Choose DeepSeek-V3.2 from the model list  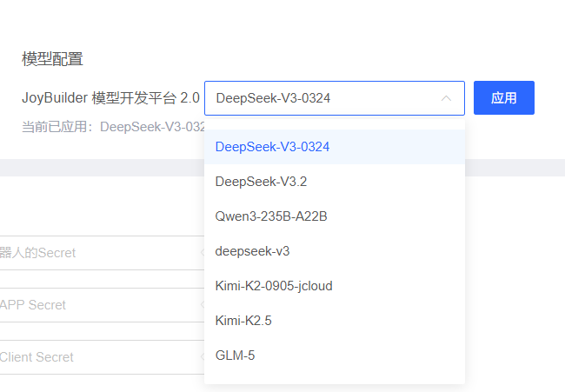point(335,182)
